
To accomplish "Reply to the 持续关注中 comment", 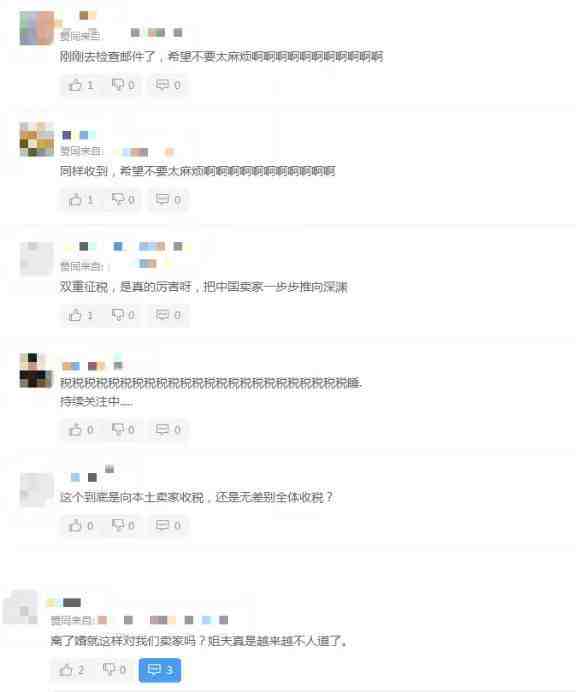I will tap(168, 429).
